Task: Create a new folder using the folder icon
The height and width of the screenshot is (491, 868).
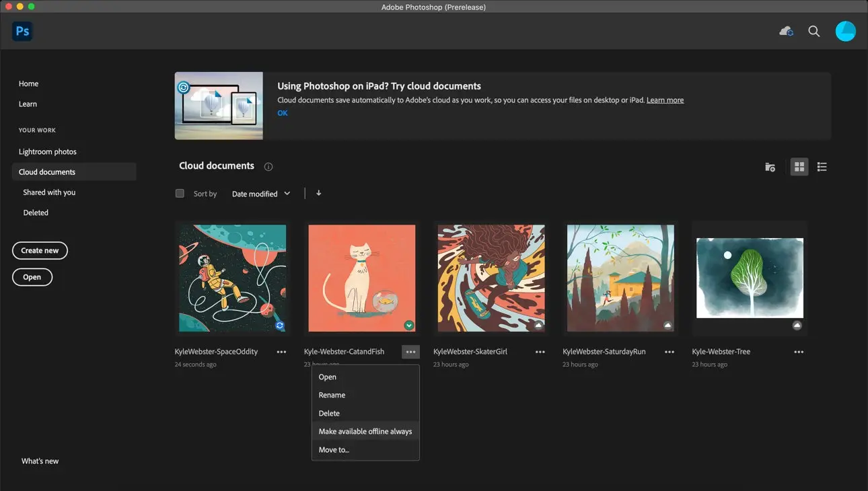Action: tap(770, 166)
